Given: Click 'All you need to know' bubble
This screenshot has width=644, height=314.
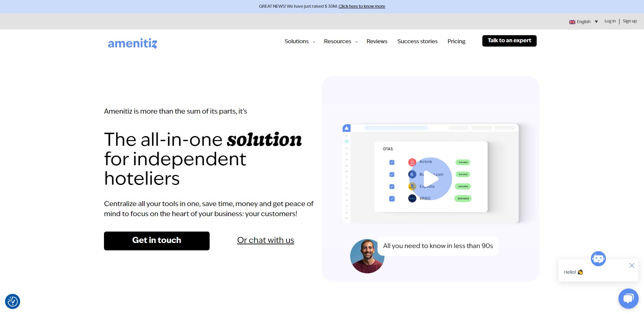Looking at the screenshot, I should 438,246.
